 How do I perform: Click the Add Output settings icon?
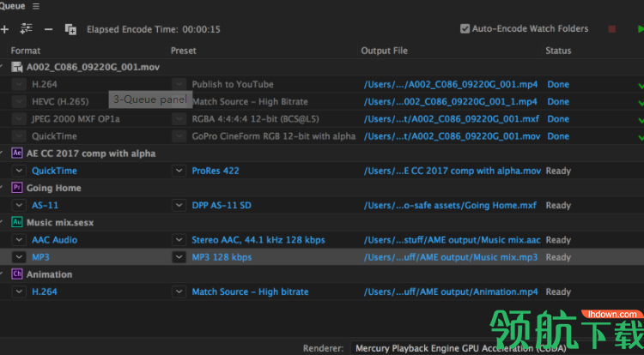pos(27,28)
